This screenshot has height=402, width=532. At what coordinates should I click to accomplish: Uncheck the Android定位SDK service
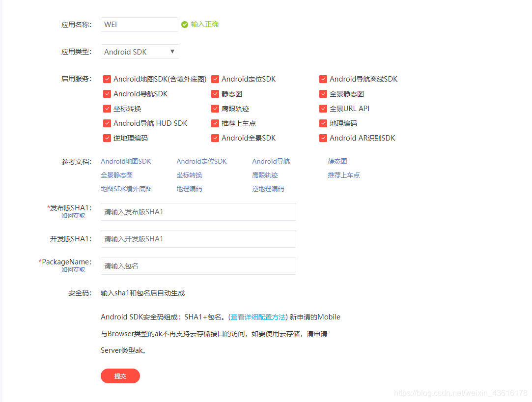pyautogui.click(x=215, y=79)
